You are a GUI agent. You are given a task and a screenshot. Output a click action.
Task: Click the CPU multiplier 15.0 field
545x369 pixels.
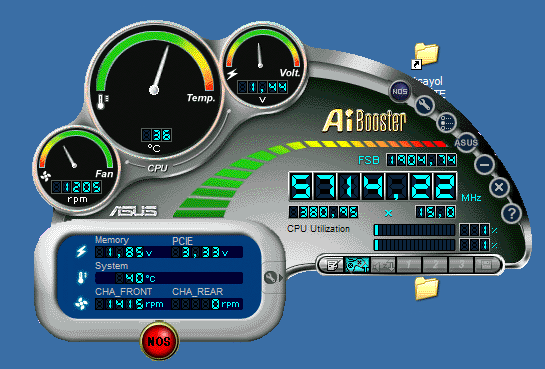pyautogui.click(x=436, y=212)
